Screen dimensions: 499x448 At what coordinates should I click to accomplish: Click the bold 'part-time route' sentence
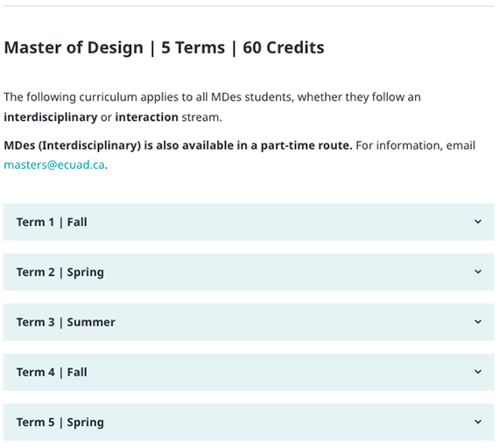[178, 145]
